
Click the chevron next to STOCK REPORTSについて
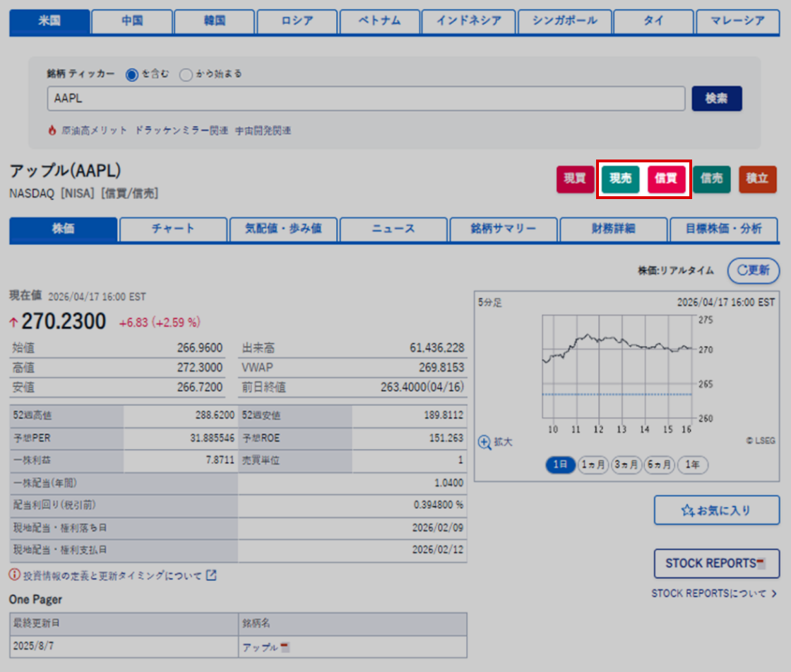774,594
